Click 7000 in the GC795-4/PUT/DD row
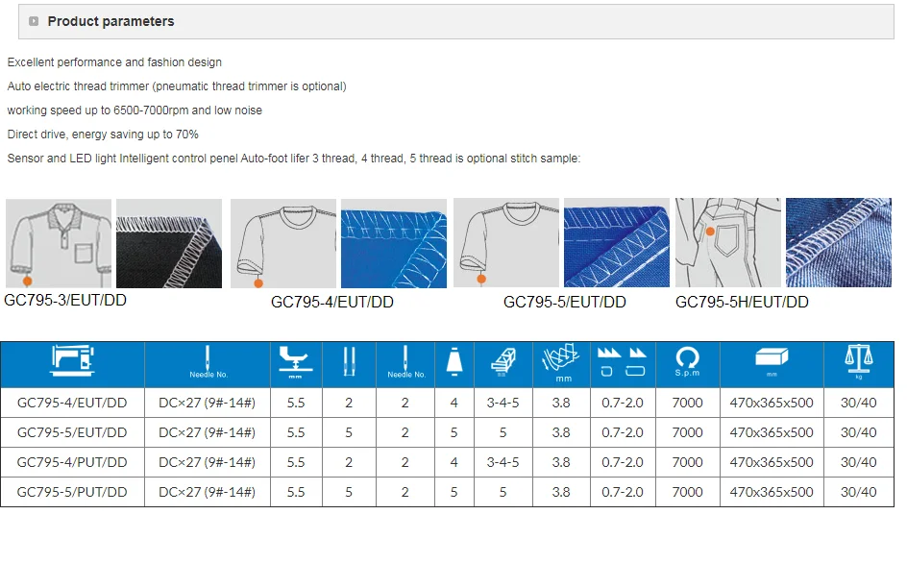907x588 pixels. (687, 462)
